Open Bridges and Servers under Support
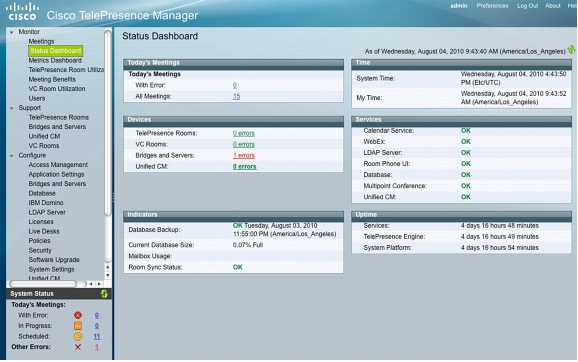The height and width of the screenshot is (362, 578). tap(57, 127)
